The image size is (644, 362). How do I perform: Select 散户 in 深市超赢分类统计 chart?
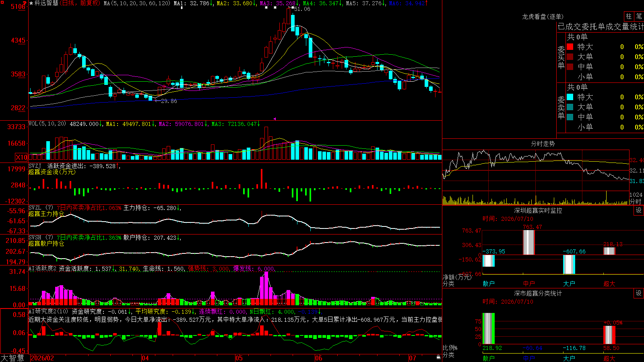point(489,358)
